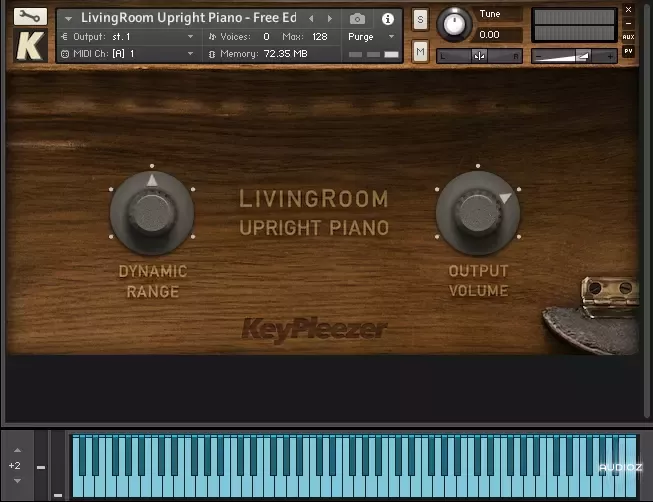The width and height of the screenshot is (653, 502).
Task: Click the instrument volume slider
Action: [574, 56]
